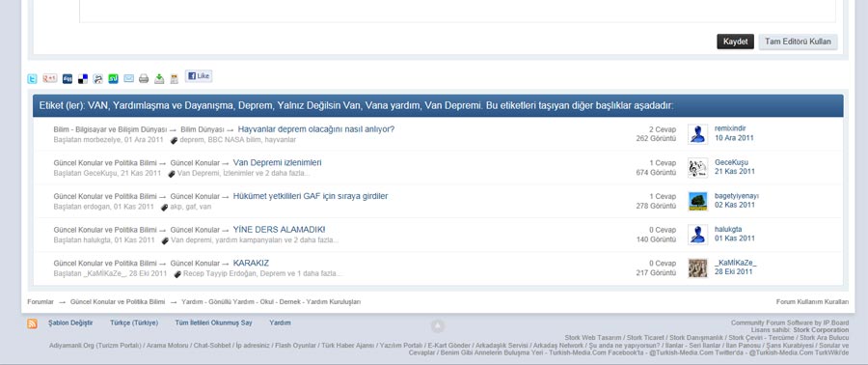Open the Arama Motoru footer link
868x365 pixels.
168,346
